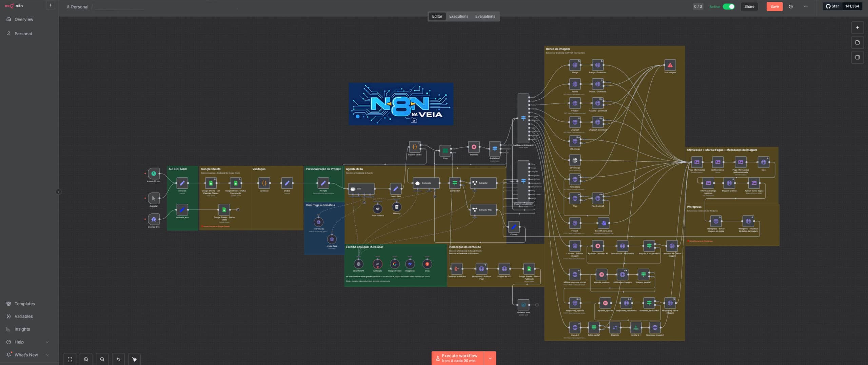Add node with plus button on canvas

pyautogui.click(x=857, y=27)
